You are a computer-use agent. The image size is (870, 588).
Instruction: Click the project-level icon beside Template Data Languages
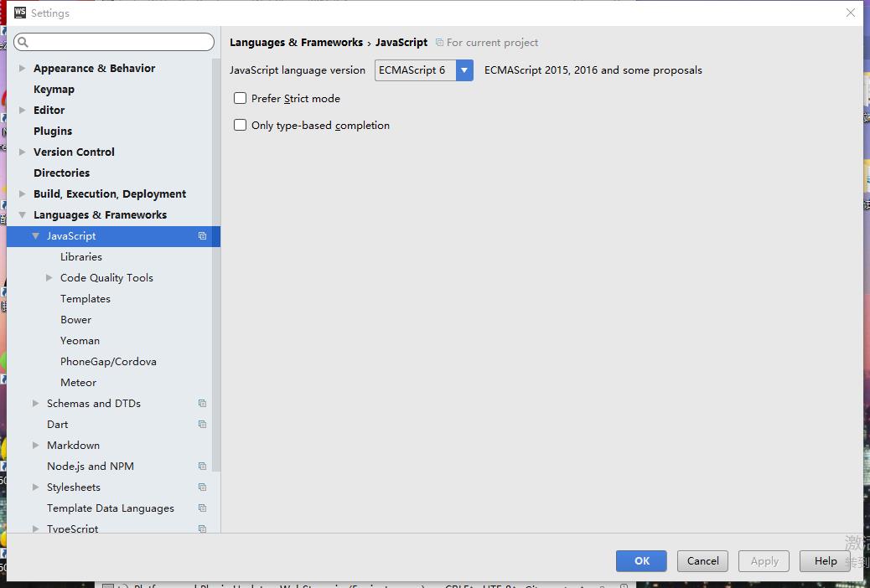coord(203,508)
